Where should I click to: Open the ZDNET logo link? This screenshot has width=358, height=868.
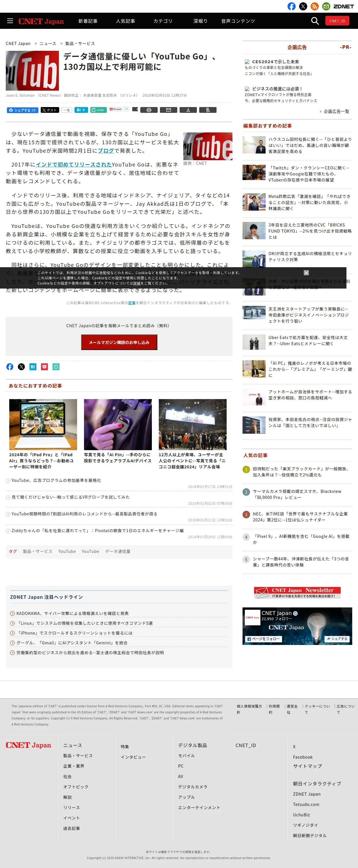(x=344, y=6)
